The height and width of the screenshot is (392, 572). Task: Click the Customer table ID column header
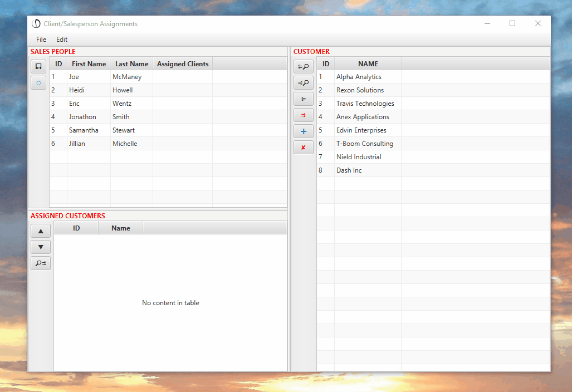[x=326, y=64]
